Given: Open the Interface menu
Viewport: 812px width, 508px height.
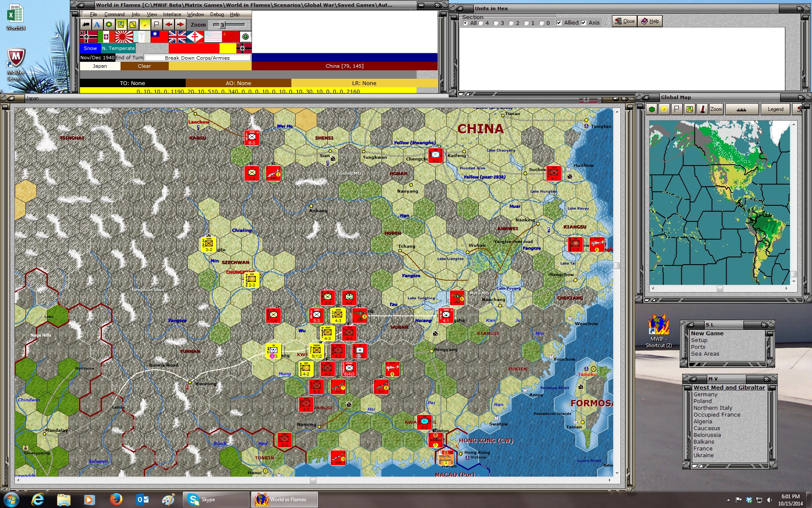Looking at the screenshot, I should [x=171, y=14].
